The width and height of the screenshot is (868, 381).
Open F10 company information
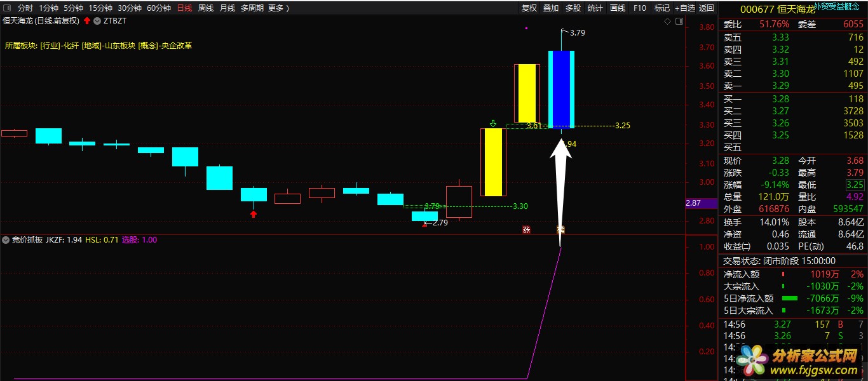(x=640, y=8)
